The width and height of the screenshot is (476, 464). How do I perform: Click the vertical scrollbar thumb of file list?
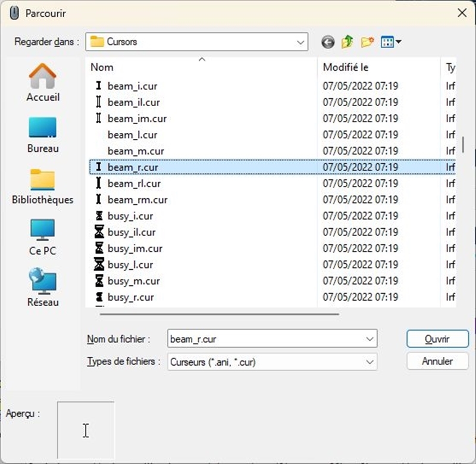pyautogui.click(x=463, y=145)
